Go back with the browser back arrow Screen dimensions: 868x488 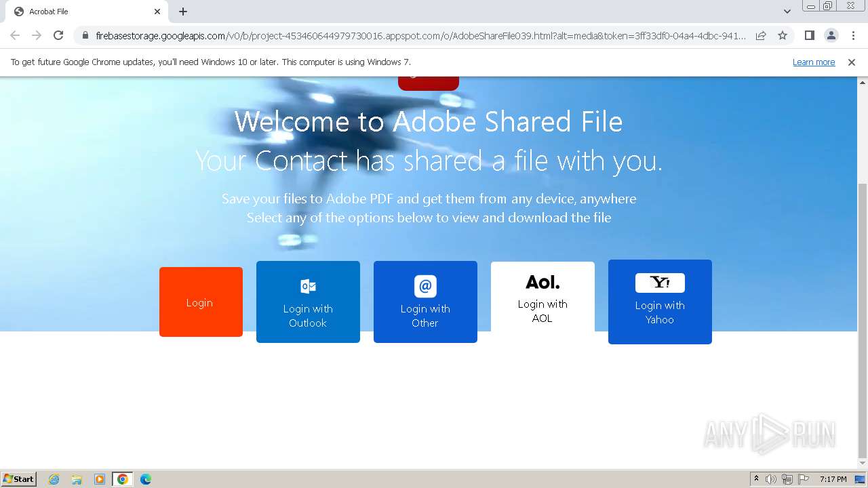coord(15,35)
